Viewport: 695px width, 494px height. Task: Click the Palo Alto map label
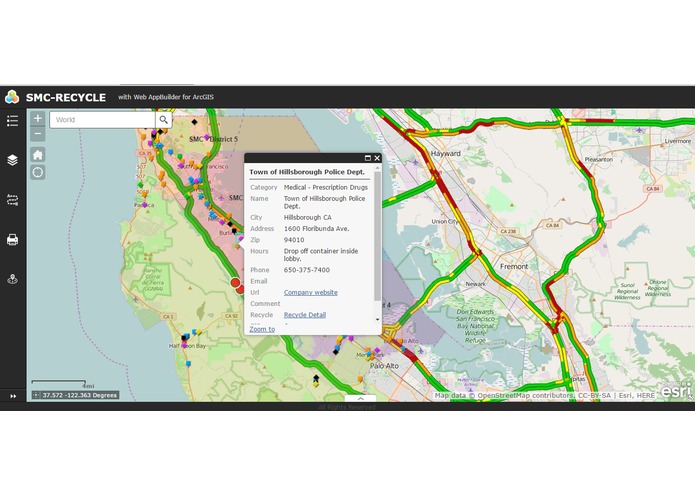tap(384, 366)
